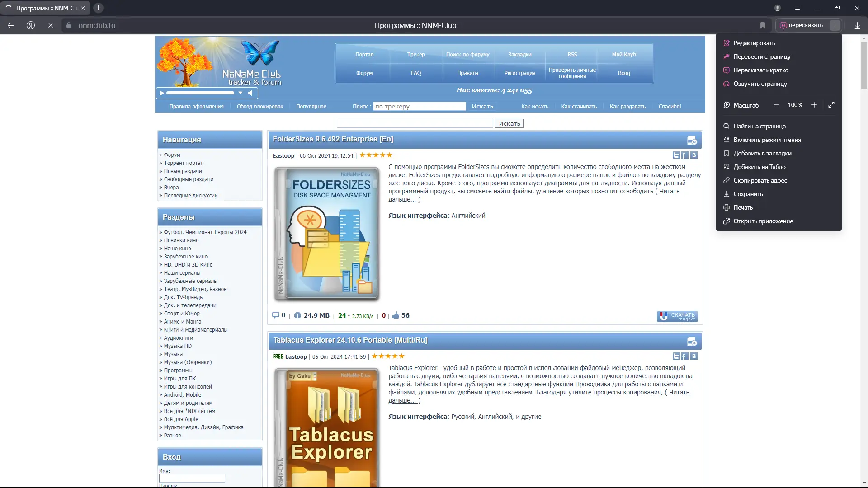Screen dimensions: 868x488
Task: Click the tracker search input field
Action: click(419, 107)
